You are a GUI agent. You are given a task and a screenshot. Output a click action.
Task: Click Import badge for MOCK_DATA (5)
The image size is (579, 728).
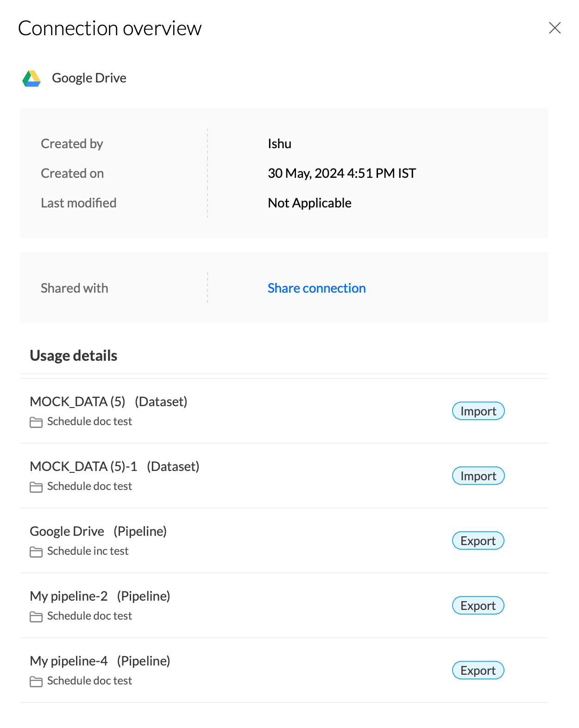(x=478, y=411)
